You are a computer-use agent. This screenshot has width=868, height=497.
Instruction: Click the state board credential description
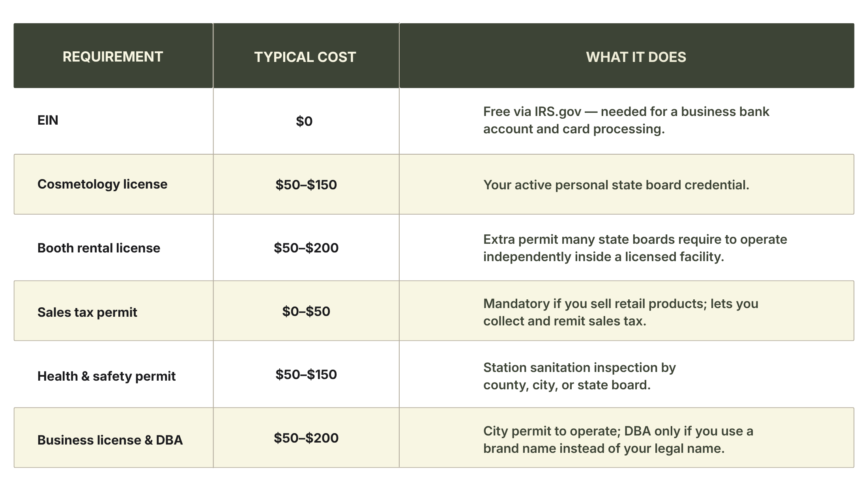tap(616, 185)
